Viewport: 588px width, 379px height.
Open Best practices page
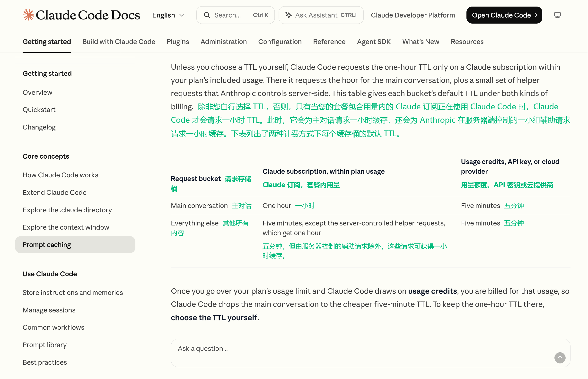point(45,362)
